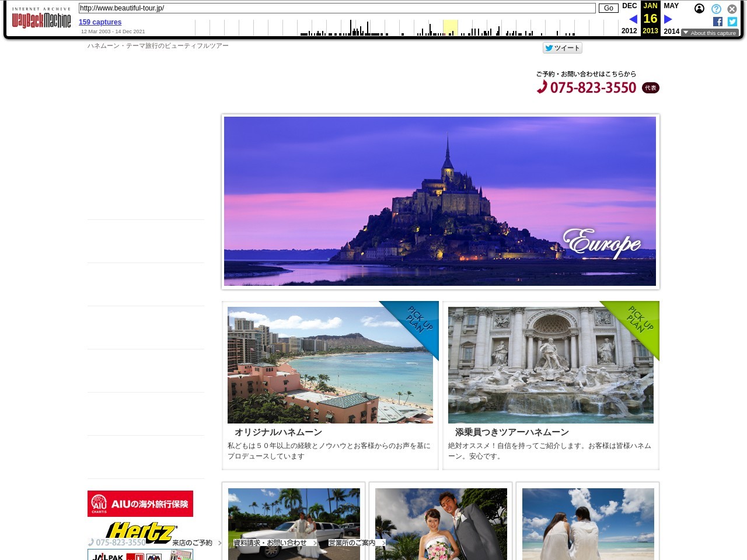The width and height of the screenshot is (747, 560).
Task: Go to next capture with right arrow
Action: coord(668,19)
